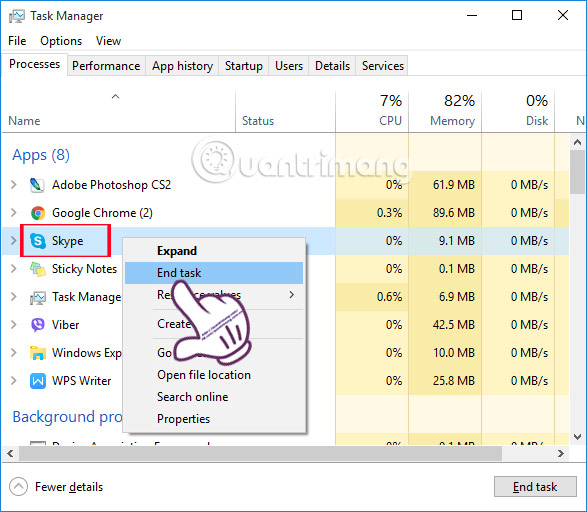Switch to the Users tab
The height and width of the screenshot is (512, 587).
point(289,66)
